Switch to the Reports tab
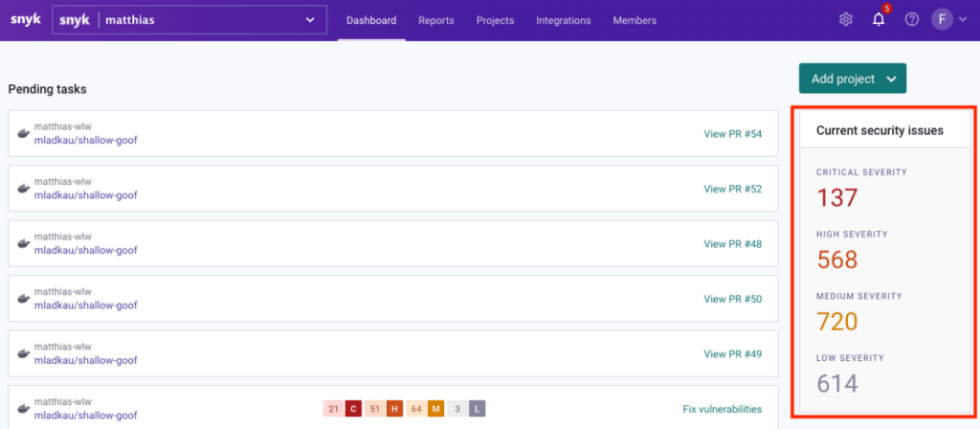Screen dimensions: 980x429 tap(436, 20)
